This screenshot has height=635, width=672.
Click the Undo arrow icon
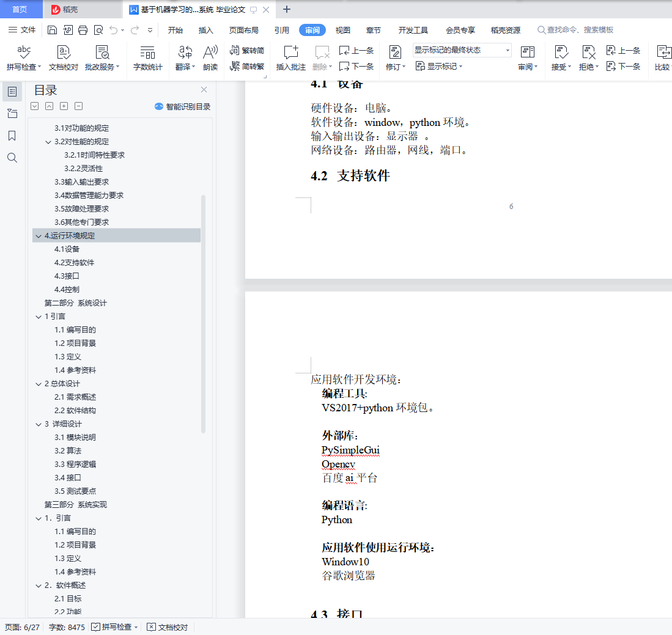pyautogui.click(x=113, y=30)
